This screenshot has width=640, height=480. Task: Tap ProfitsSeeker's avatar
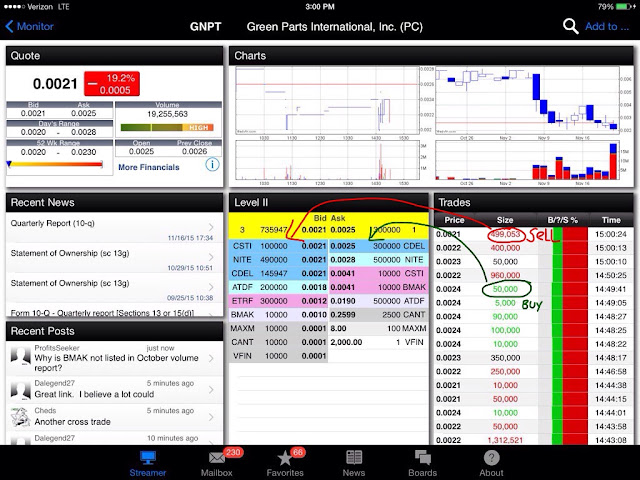tap(20, 356)
